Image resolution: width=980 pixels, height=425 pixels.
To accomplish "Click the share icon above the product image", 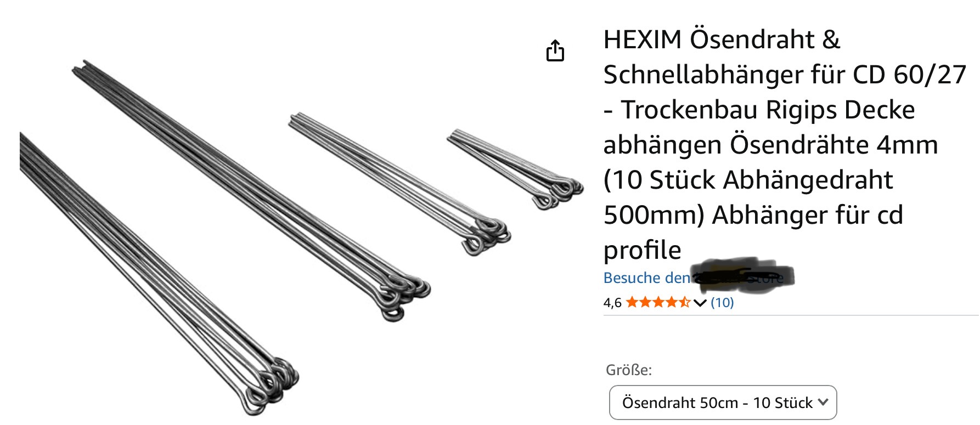I will pyautogui.click(x=555, y=50).
